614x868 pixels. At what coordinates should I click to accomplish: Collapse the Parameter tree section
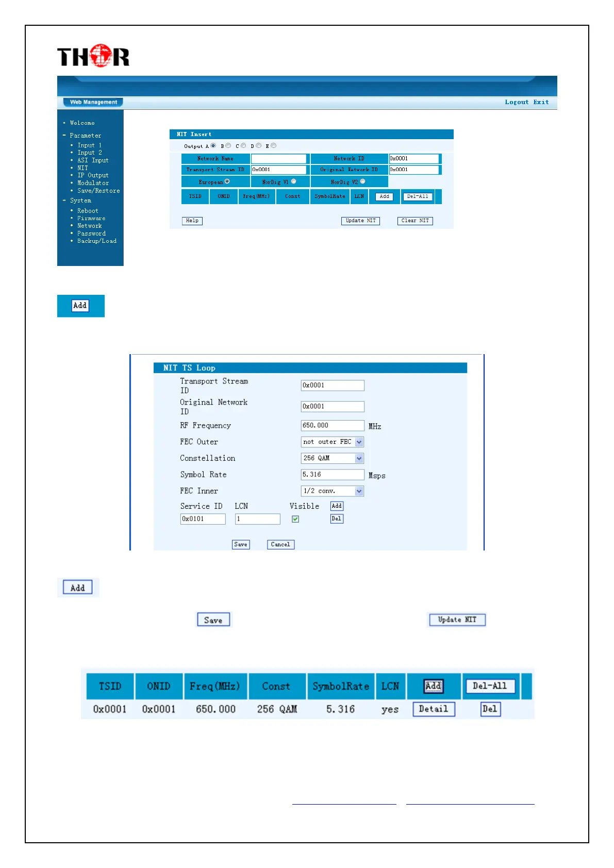(64, 136)
